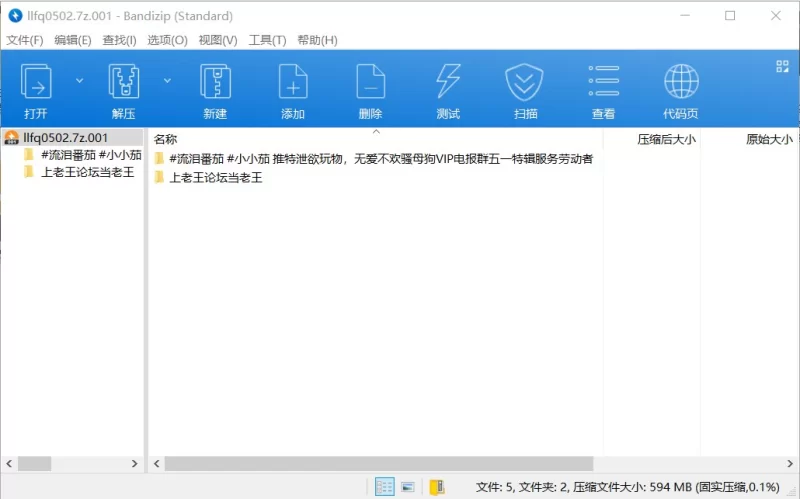Open the 文件(F) menu
The height and width of the screenshot is (499, 800).
click(x=24, y=40)
